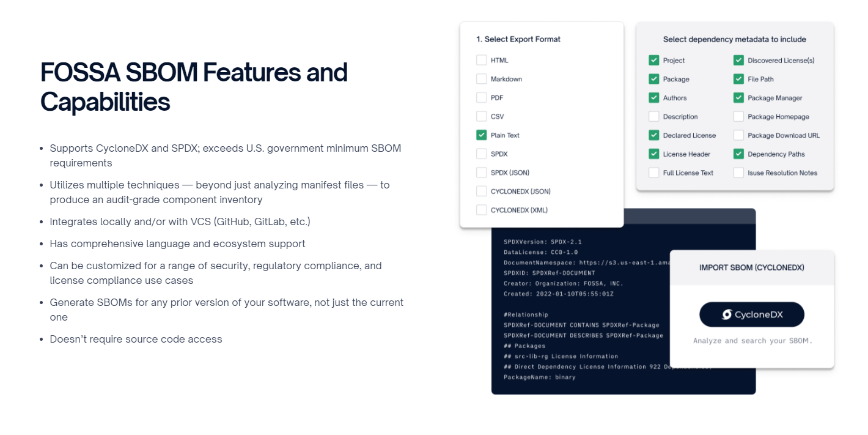Click the 'Has comprehensive language and ecosystem support' bullet
This screenshot has width=868, height=435.
point(178,244)
